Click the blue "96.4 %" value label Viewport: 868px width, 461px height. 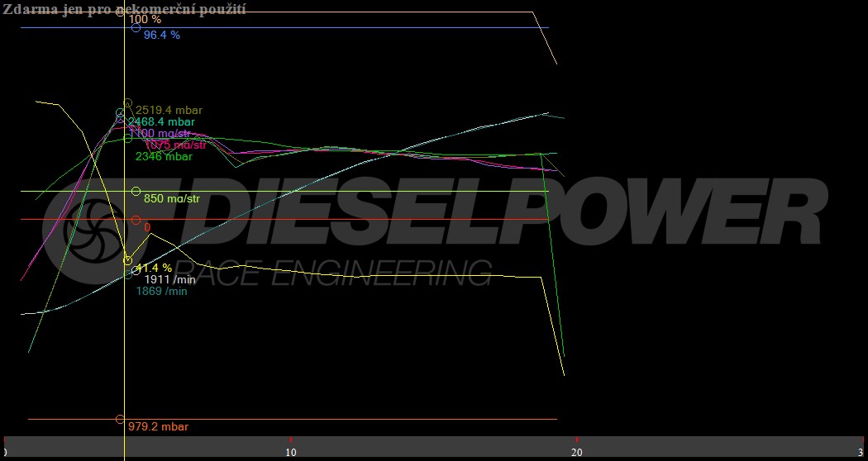pos(162,35)
